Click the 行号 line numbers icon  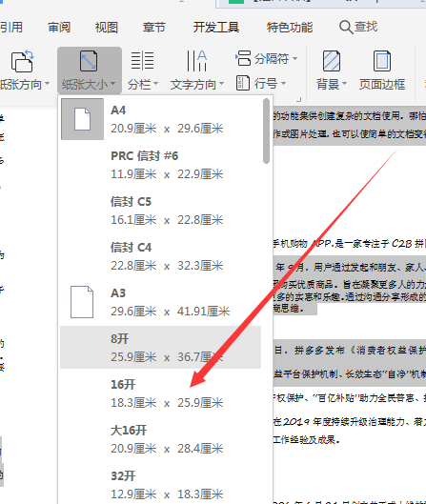243,83
